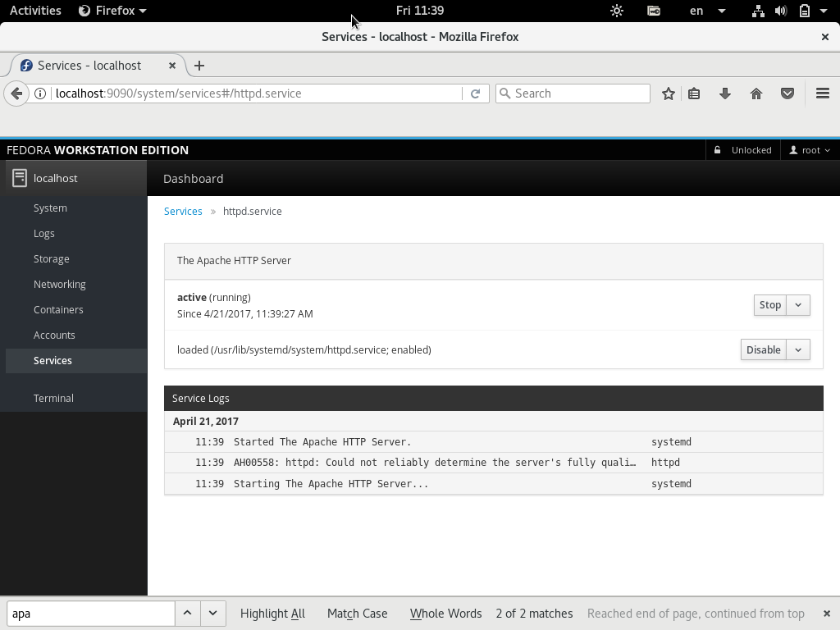The width and height of the screenshot is (840, 630).
Task: Close the Mozilla Firefox window
Action: pos(825,37)
